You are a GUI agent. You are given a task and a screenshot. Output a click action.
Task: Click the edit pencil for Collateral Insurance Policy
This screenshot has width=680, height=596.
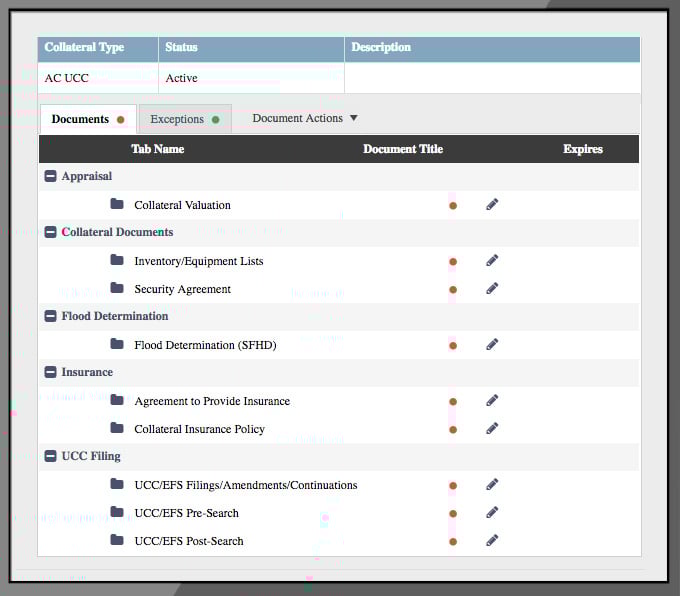click(x=492, y=428)
